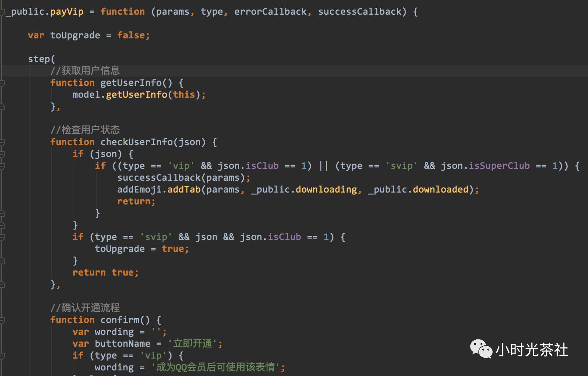This screenshot has width=588, height=376.
Task: Click '_public.downloading' argument
Action: pyautogui.click(x=304, y=190)
